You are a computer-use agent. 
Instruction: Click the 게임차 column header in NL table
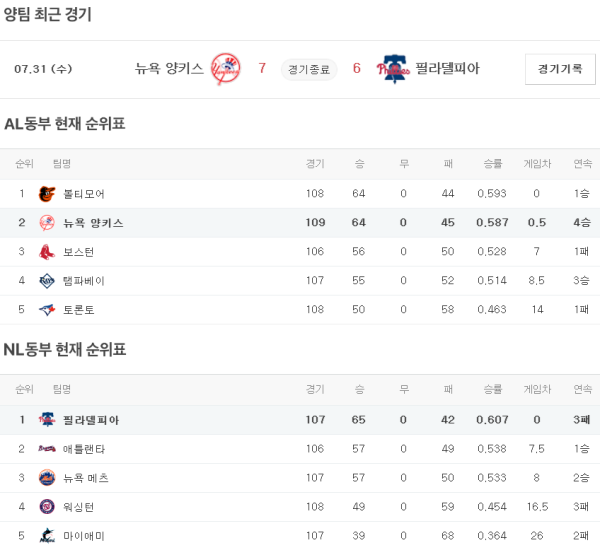[537, 389]
